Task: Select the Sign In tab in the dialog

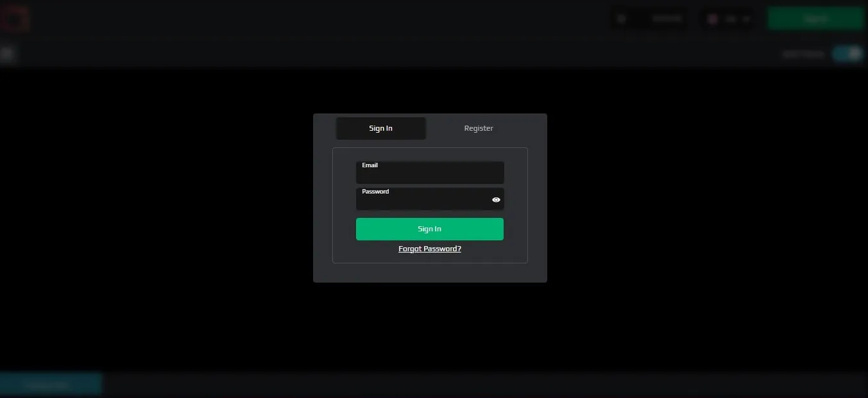Action: pyautogui.click(x=381, y=128)
